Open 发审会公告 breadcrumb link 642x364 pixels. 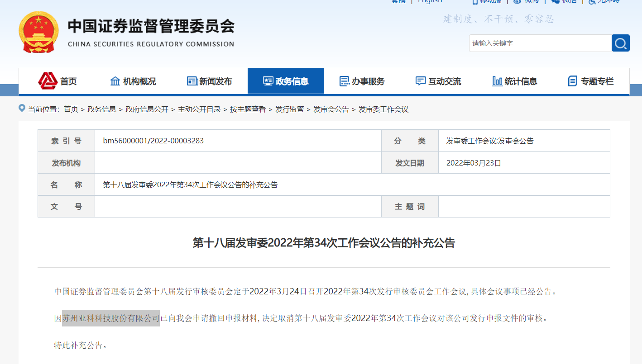pyautogui.click(x=331, y=109)
